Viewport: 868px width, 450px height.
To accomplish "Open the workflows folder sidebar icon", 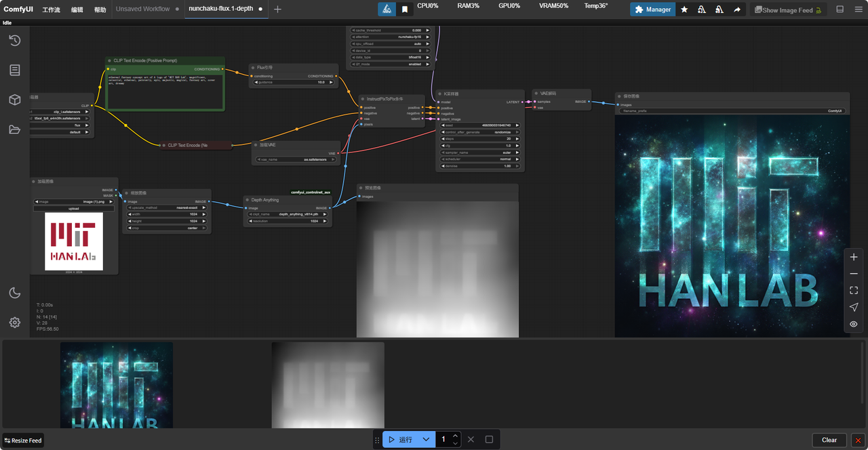I will tap(14, 129).
